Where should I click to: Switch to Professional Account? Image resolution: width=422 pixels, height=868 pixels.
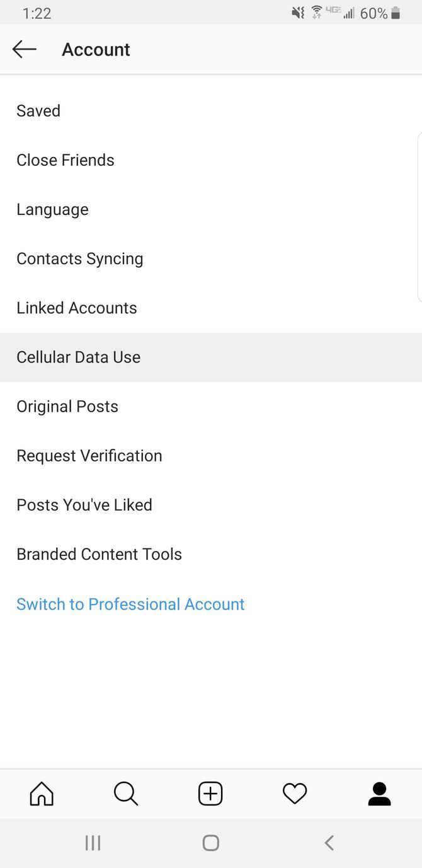(x=130, y=604)
